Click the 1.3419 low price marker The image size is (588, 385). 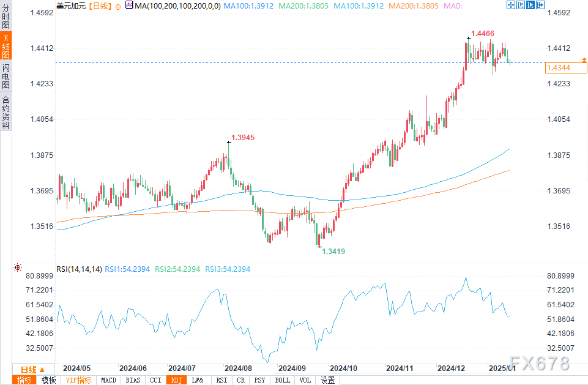333,251
